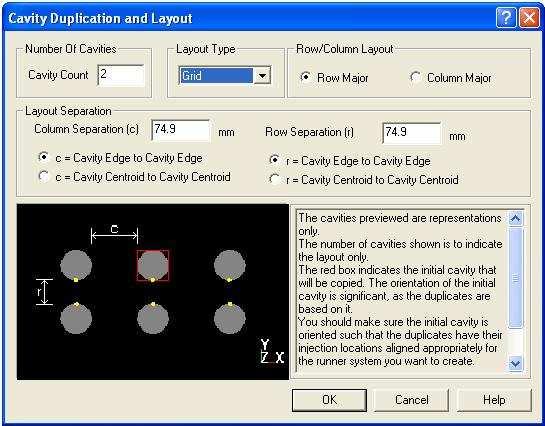Click the c dimension marker in preview

[x=114, y=235]
